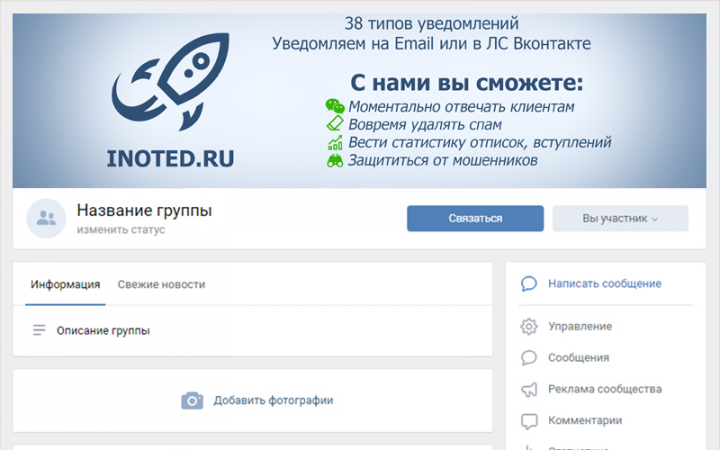Click Добавить фотографии link

click(273, 400)
